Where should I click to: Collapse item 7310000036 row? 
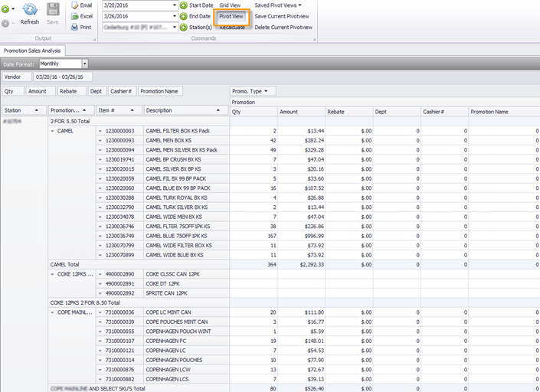100,312
